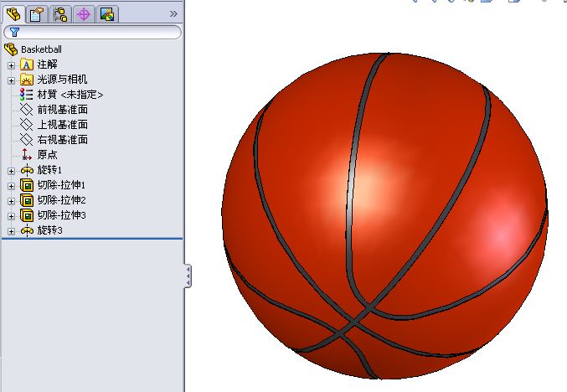
Task: Click the basketball model in viewport
Action: tap(384, 216)
